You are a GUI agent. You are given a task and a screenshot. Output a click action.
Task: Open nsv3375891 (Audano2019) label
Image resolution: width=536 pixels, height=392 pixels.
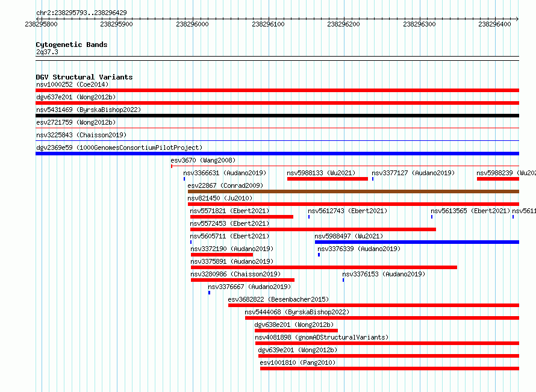pos(232,261)
